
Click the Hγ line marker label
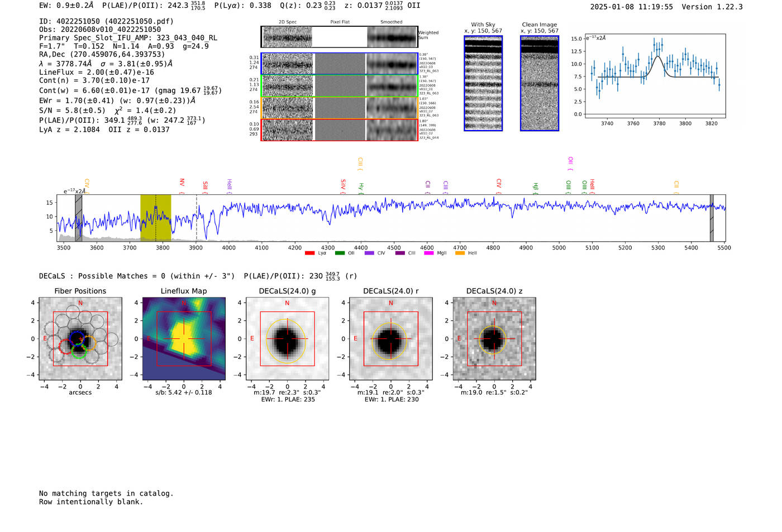361,188
